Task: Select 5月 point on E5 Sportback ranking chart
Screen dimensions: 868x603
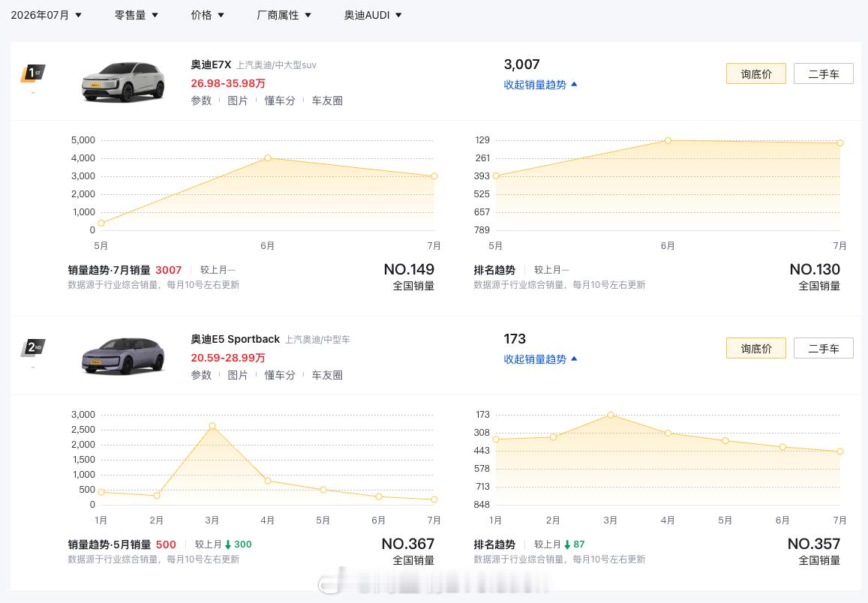Action: [x=725, y=440]
